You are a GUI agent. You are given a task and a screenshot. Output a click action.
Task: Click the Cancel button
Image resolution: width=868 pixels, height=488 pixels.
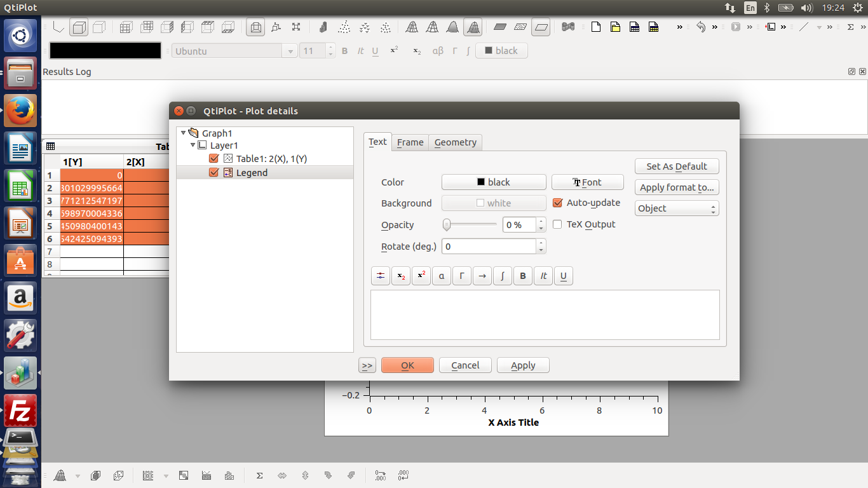click(465, 365)
